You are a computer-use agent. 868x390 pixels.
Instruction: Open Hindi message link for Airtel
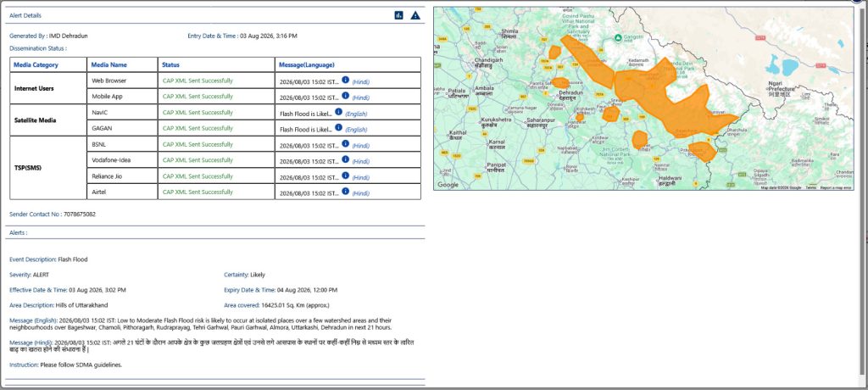pyautogui.click(x=361, y=193)
